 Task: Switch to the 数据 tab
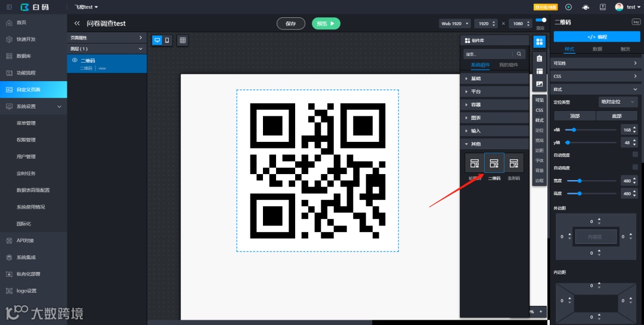tap(597, 49)
